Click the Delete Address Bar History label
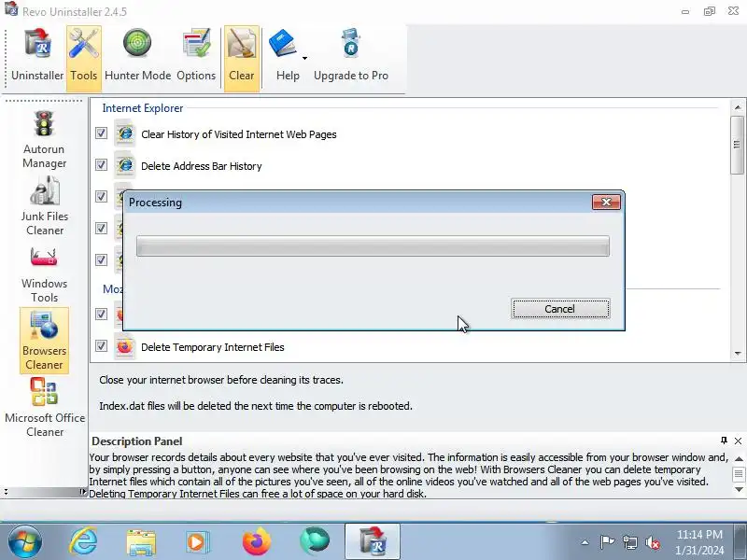Image resolution: width=747 pixels, height=560 pixels. pyautogui.click(x=202, y=166)
